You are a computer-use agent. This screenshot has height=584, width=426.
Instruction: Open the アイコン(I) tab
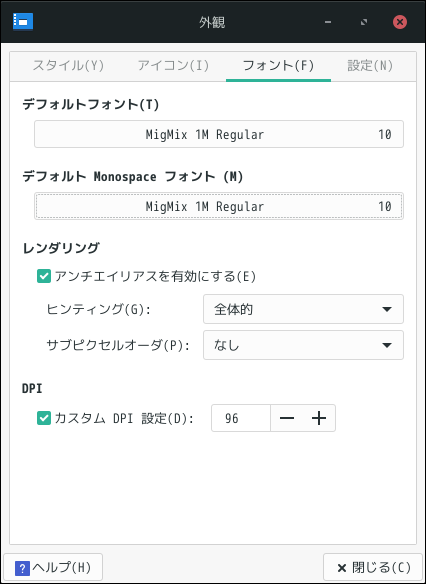(173, 66)
